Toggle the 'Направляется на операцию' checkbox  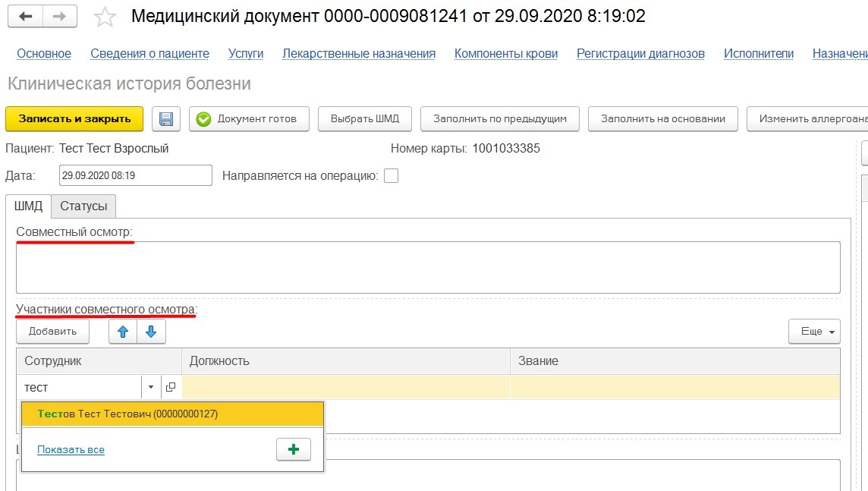(391, 176)
